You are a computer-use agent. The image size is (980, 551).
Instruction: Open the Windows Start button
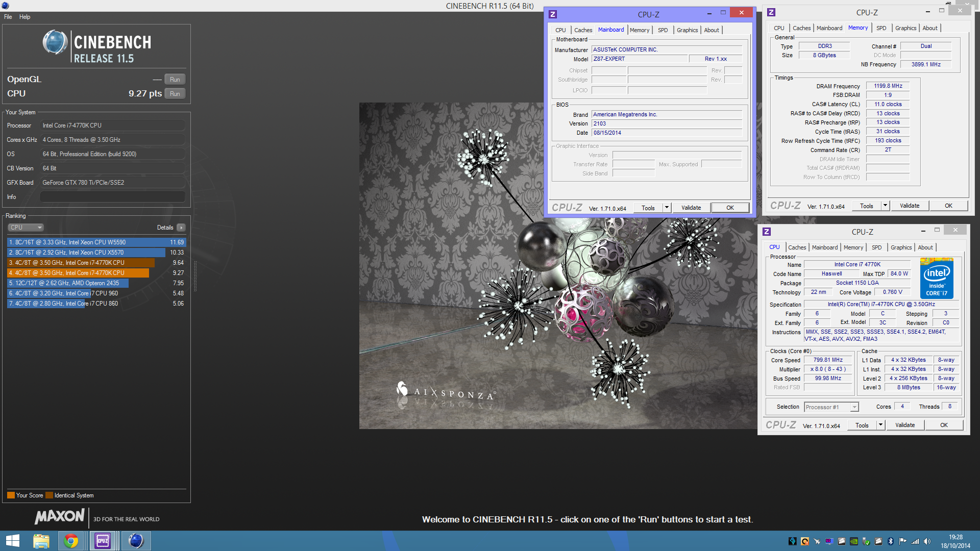12,541
